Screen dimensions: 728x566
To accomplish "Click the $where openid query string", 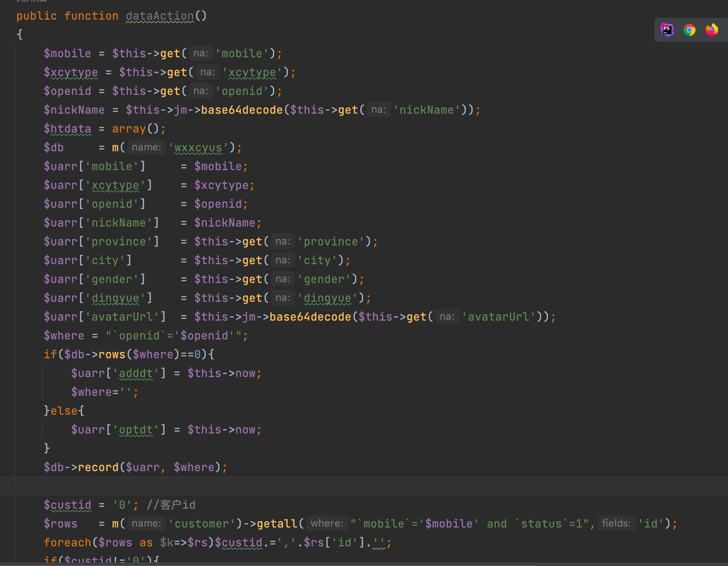I will pyautogui.click(x=174, y=336).
